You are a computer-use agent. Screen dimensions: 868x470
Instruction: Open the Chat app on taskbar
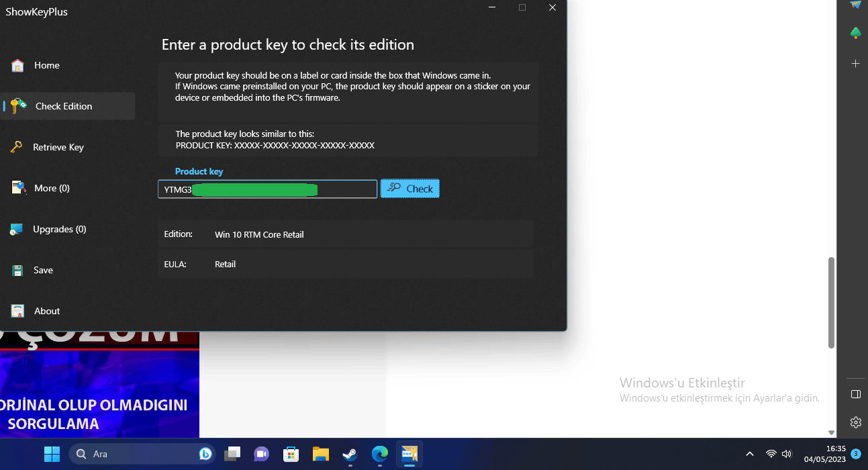[261, 455]
